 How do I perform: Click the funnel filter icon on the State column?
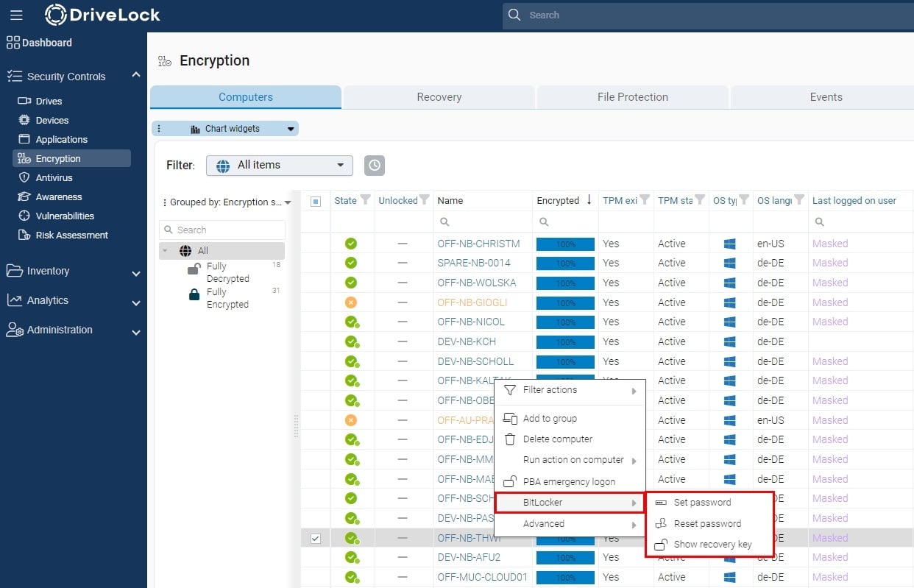click(364, 200)
